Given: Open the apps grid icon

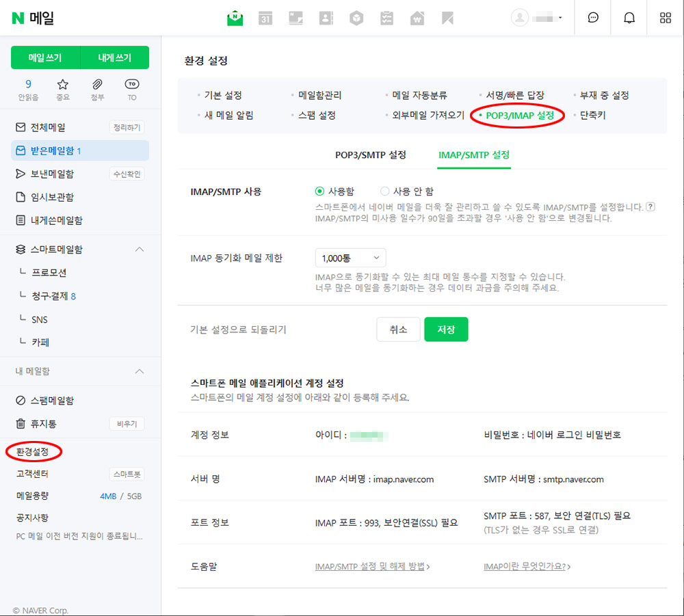Looking at the screenshot, I should click(666, 18).
